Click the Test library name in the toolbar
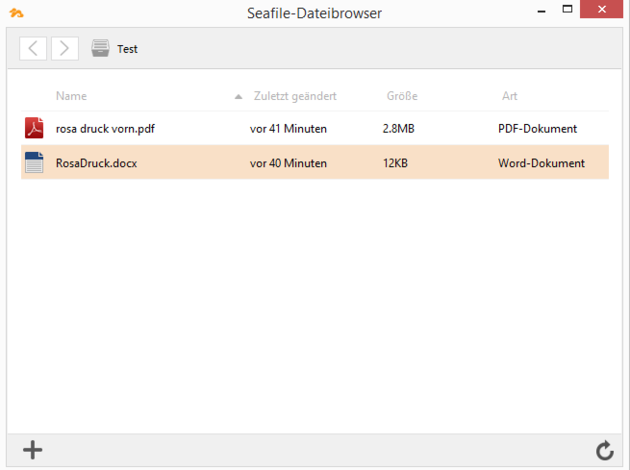 [127, 49]
